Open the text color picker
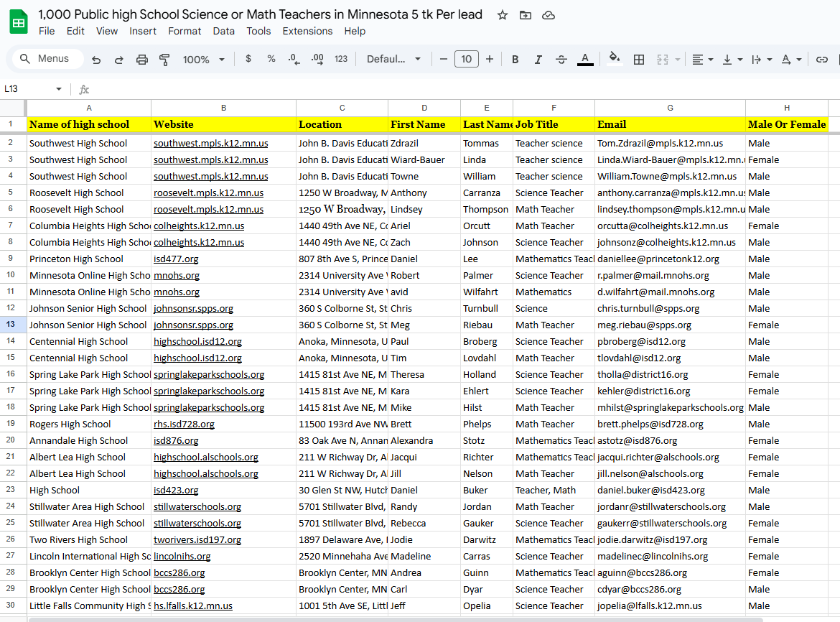 (x=585, y=60)
